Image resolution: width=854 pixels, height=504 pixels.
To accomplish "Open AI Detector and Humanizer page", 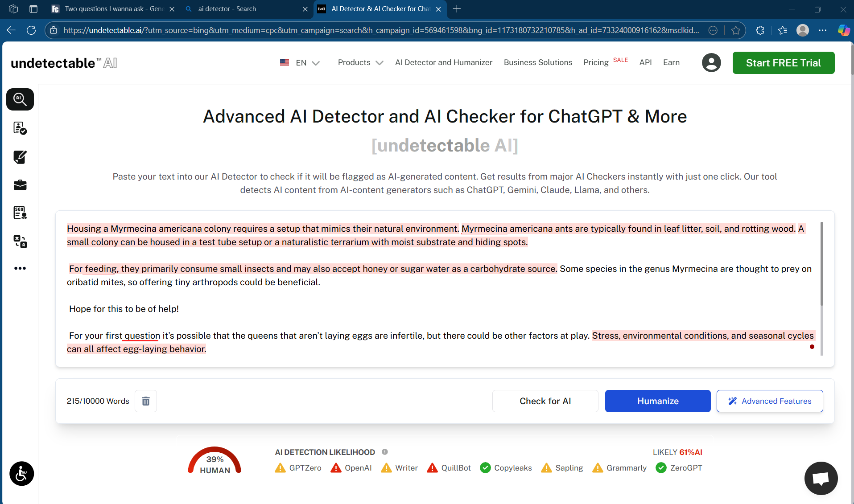I will click(444, 63).
